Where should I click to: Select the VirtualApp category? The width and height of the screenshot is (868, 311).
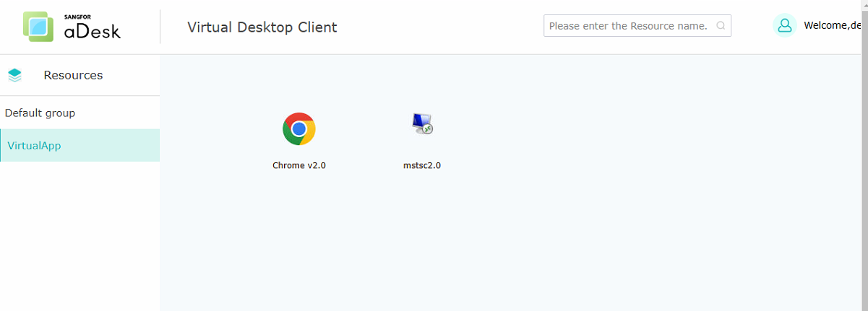coord(80,146)
